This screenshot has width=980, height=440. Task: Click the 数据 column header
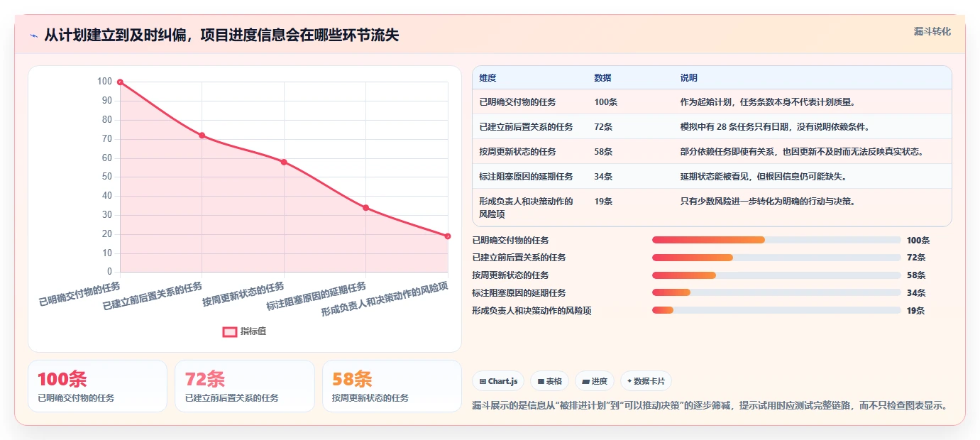click(x=602, y=78)
